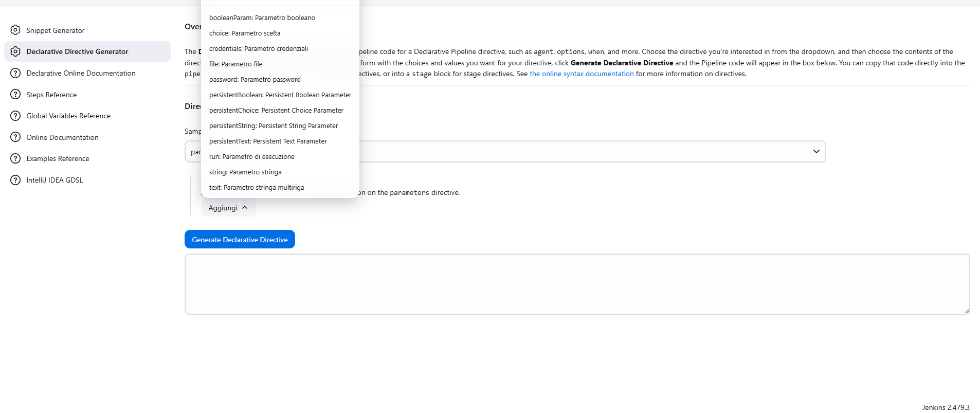Click the Declarative Online Documentation help icon
Image resolution: width=980 pixels, height=413 pixels.
tap(15, 73)
